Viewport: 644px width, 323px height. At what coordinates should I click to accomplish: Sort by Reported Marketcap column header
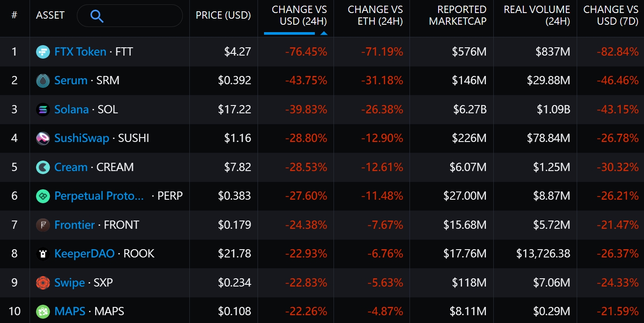457,15
